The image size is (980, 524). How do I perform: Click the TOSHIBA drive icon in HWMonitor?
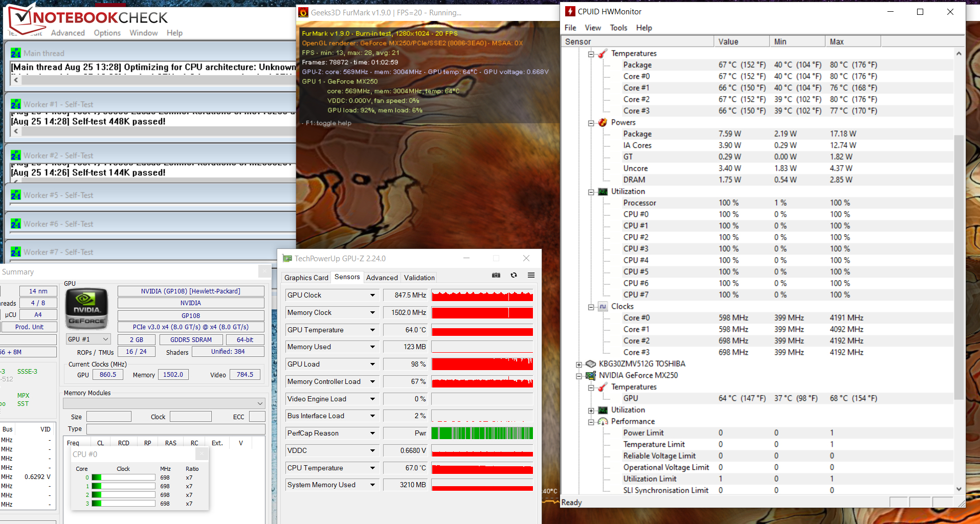(x=591, y=363)
